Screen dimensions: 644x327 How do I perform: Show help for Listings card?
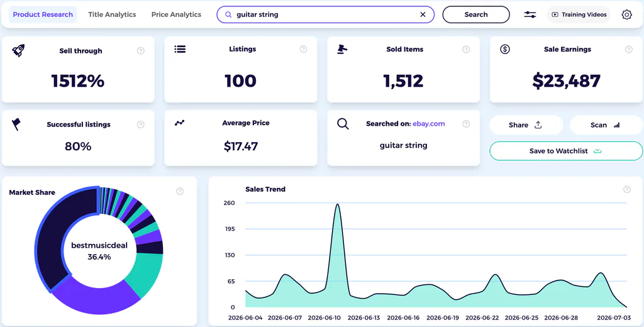[x=303, y=49]
